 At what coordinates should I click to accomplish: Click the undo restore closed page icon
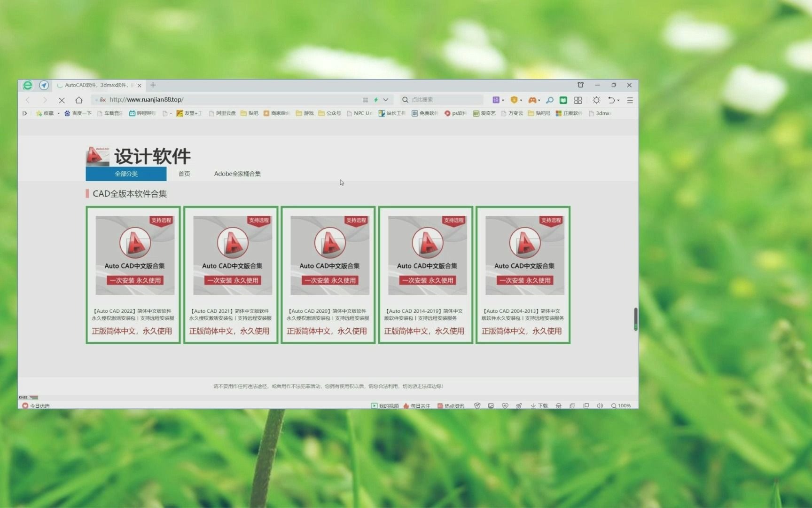point(611,100)
